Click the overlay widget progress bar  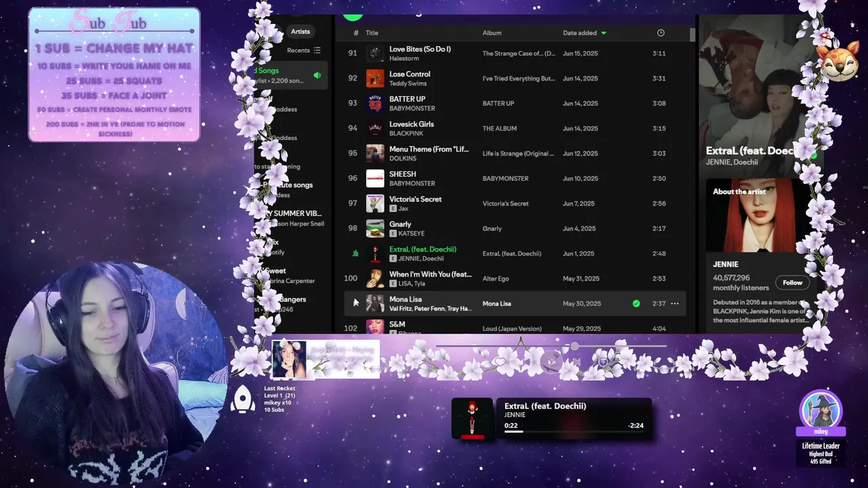coord(574,431)
